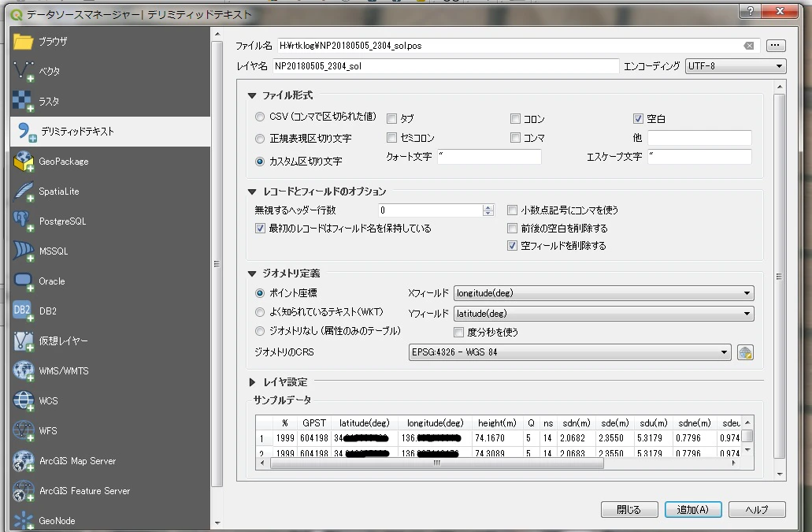Collapse geometry definition (ジオメトリ定義) section
Screen dimensions: 812x532
(x=252, y=273)
